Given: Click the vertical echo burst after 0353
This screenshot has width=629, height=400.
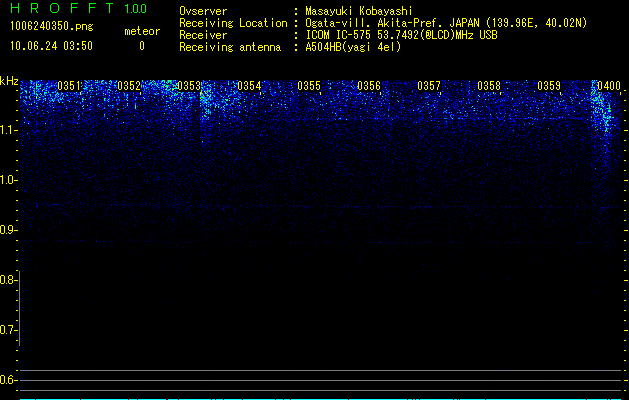Looking at the screenshot, I should (x=206, y=100).
